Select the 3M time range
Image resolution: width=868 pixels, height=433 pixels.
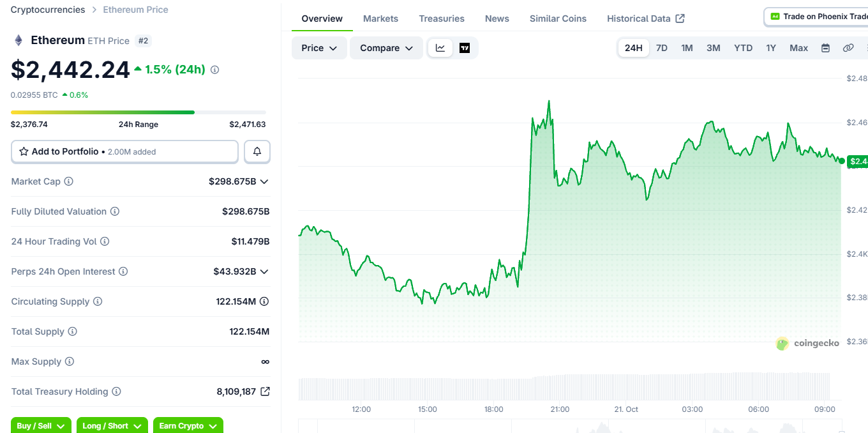tap(714, 48)
